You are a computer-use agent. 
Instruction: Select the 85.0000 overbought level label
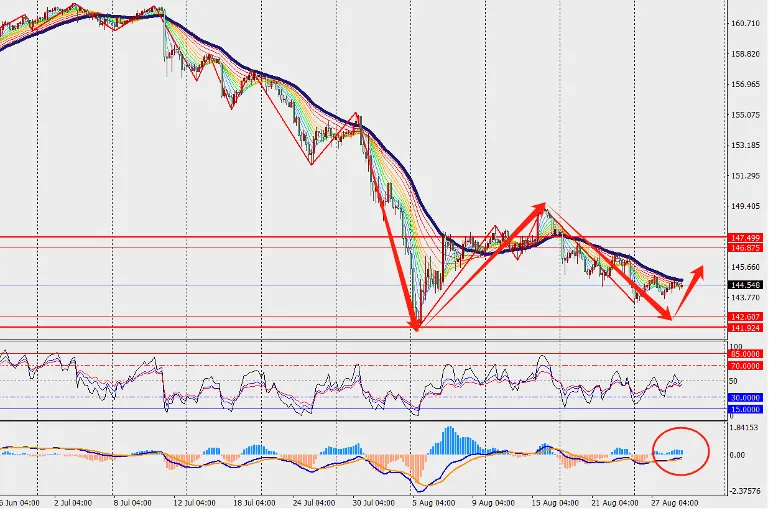pyautogui.click(x=745, y=354)
